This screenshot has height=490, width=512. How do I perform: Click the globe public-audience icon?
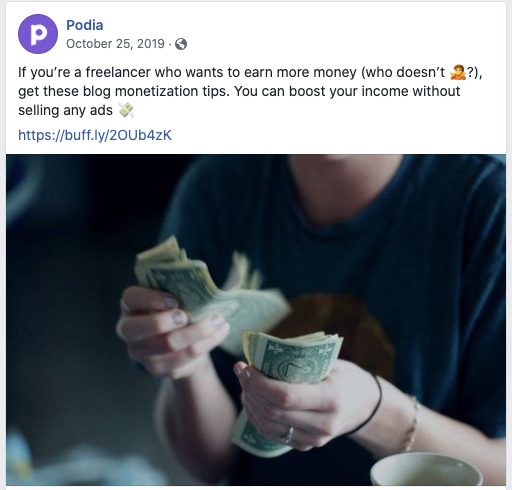(181, 44)
